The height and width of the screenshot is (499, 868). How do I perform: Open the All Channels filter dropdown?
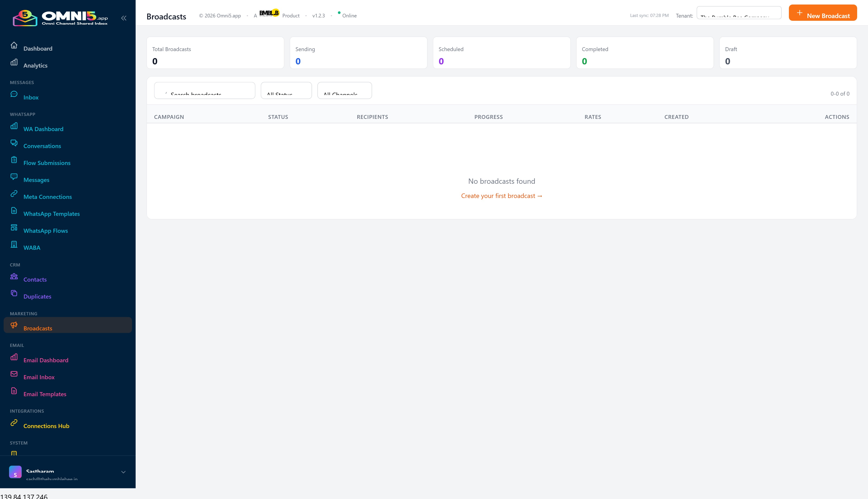344,91
